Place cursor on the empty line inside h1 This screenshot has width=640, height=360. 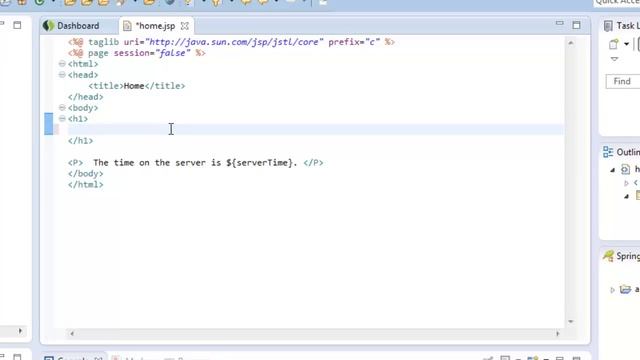316,130
